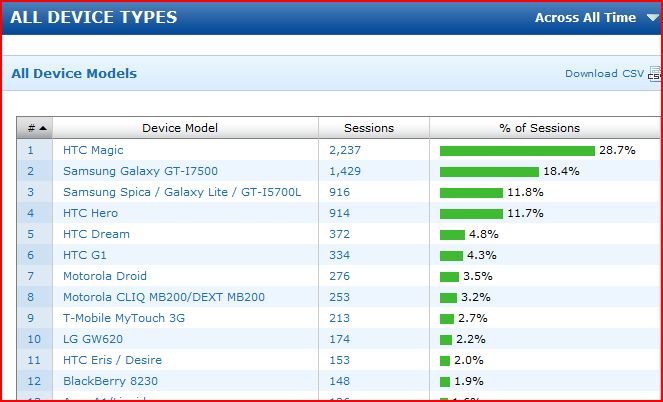The image size is (663, 402).
Task: Click sessions value 914
Action: (340, 213)
